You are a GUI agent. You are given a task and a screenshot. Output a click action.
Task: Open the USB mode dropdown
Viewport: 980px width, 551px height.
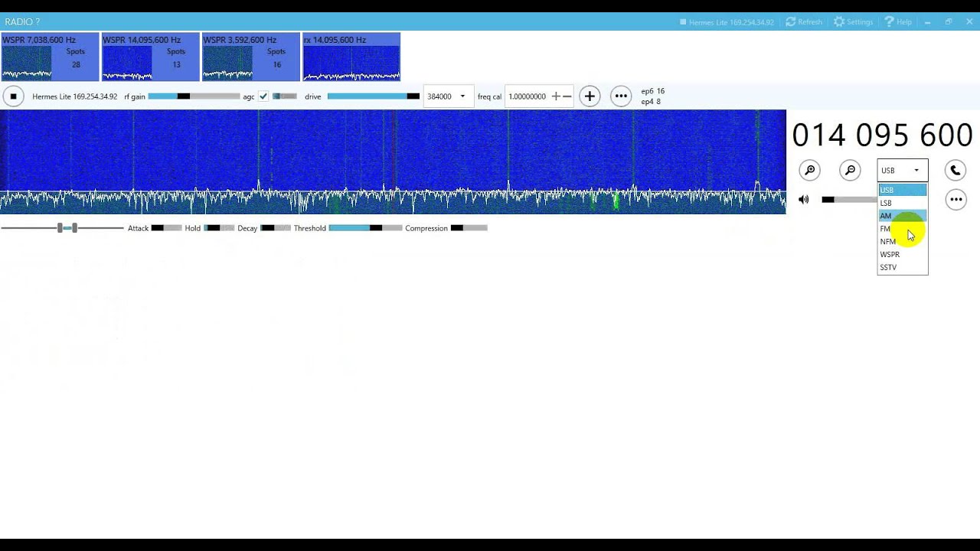902,171
